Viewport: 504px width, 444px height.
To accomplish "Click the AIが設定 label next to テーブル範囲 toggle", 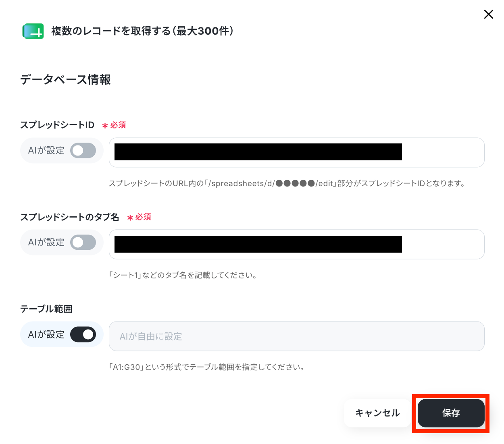I will click(x=46, y=334).
